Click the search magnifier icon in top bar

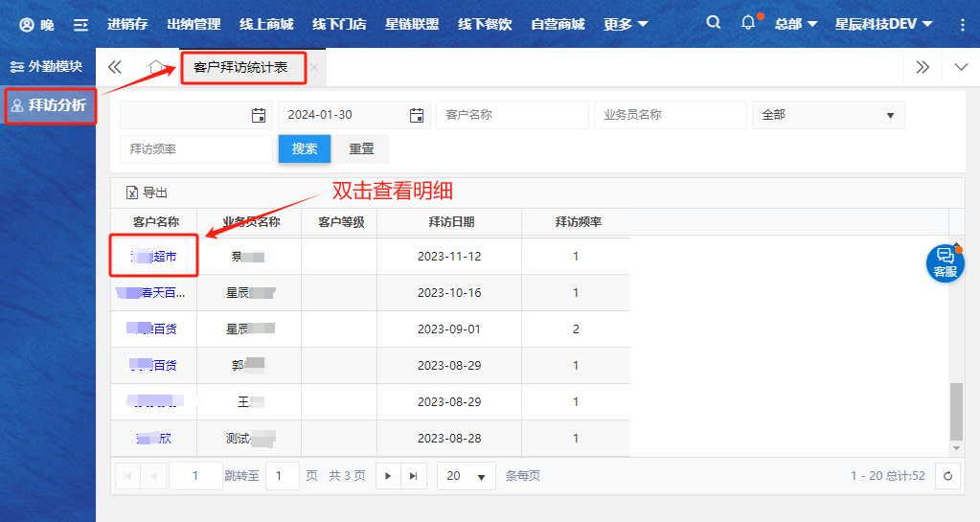pos(713,23)
